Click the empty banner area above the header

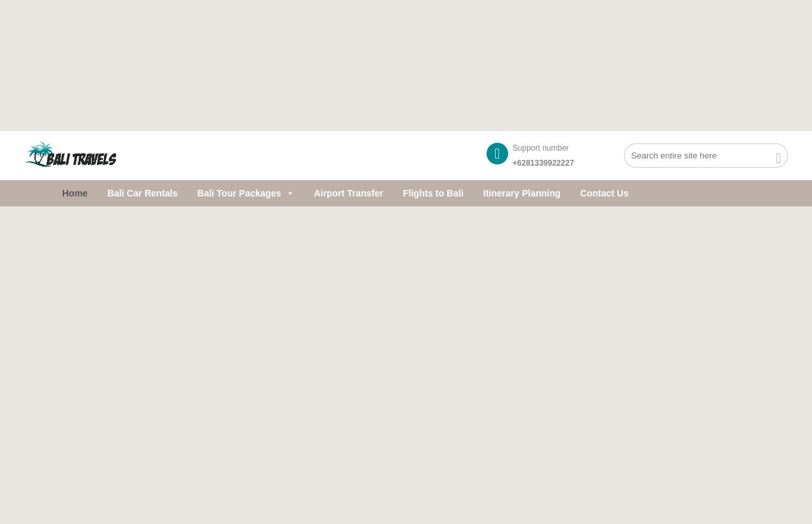coord(406,65)
